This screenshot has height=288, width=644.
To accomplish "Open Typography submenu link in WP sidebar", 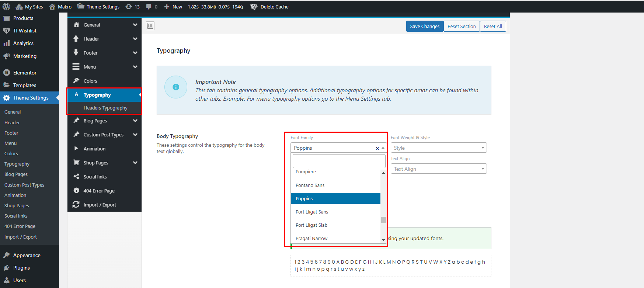I will click(17, 164).
